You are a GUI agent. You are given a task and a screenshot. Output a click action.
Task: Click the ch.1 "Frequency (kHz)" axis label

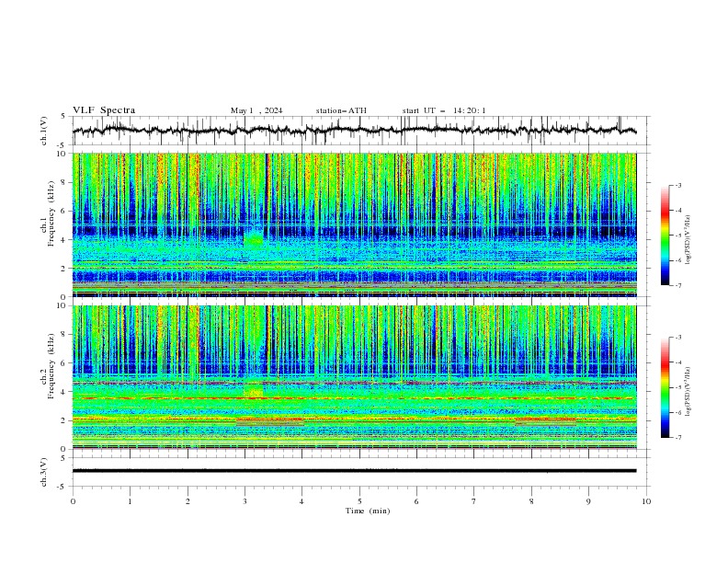(x=51, y=214)
